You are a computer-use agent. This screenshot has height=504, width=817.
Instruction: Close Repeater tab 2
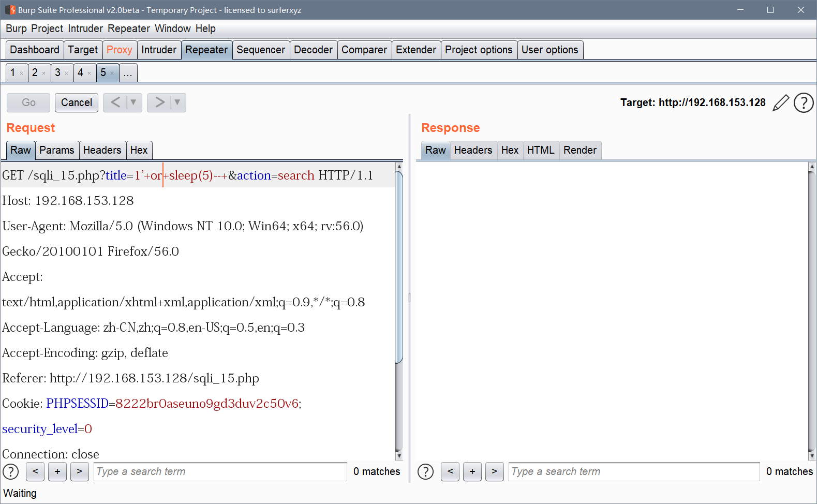[x=43, y=73]
